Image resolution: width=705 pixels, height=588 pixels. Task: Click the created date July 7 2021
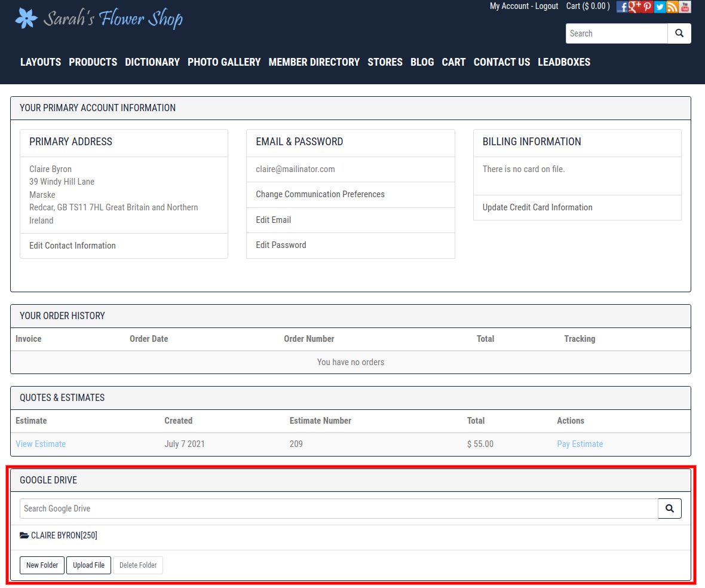click(x=185, y=444)
